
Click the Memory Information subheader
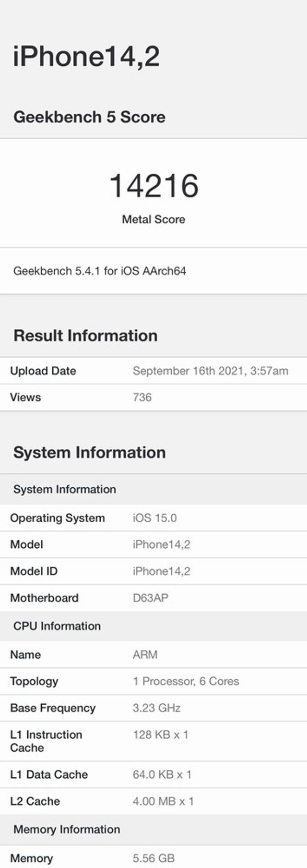pyautogui.click(x=67, y=829)
